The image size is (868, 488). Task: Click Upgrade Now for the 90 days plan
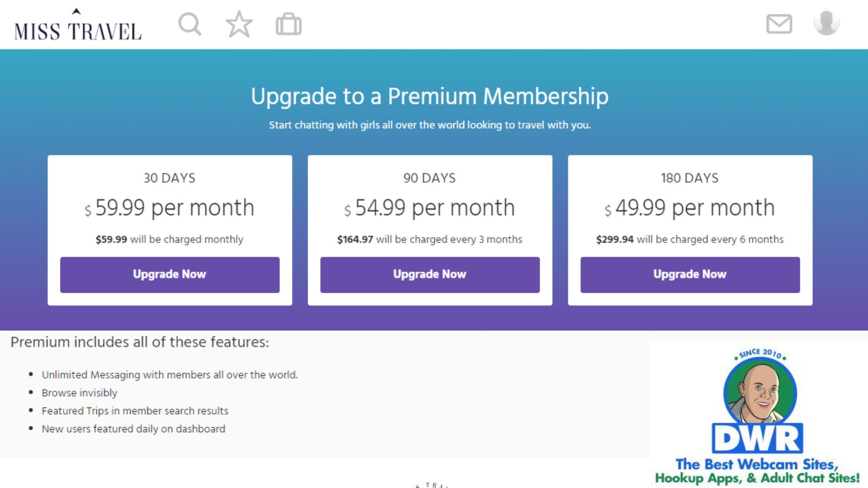[430, 275]
